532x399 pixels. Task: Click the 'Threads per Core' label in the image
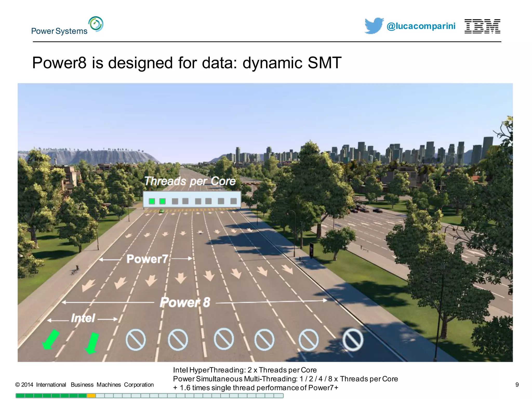pos(190,181)
